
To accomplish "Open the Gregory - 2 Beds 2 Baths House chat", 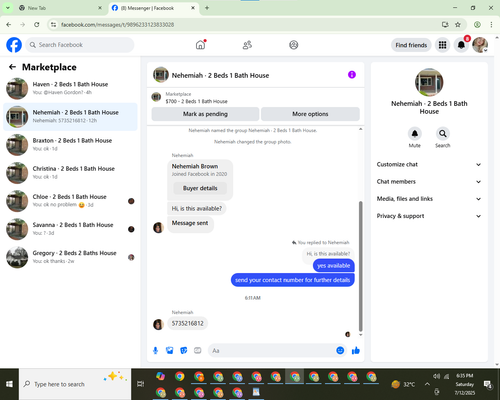I will (x=70, y=257).
